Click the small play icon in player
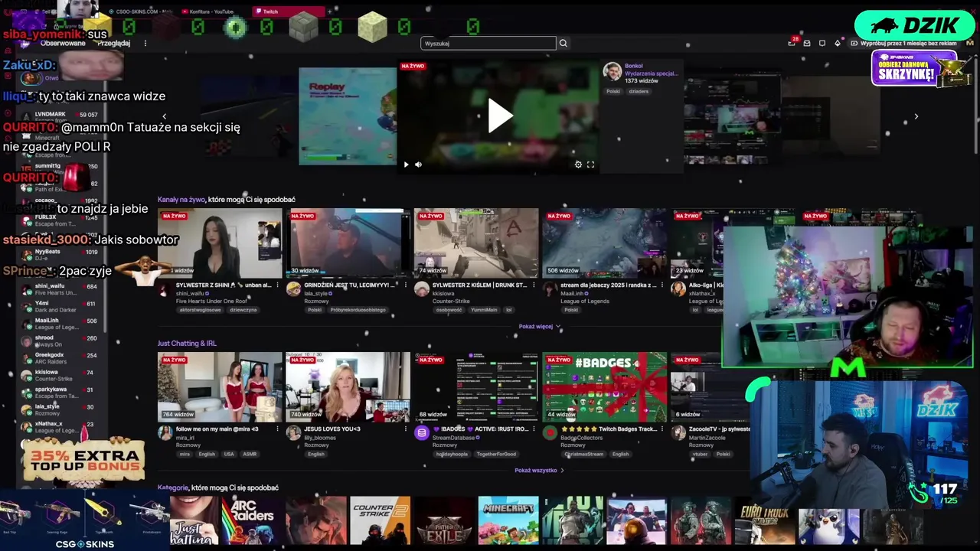The image size is (980, 551). pyautogui.click(x=406, y=165)
